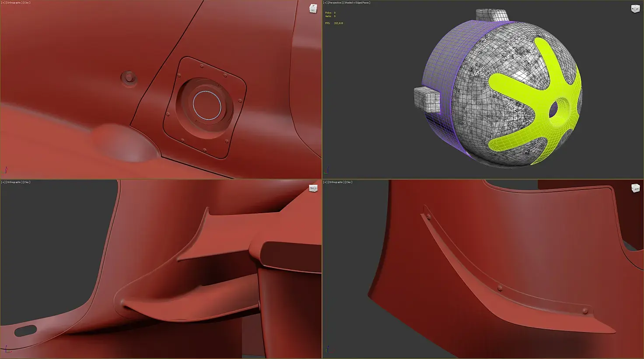Open the Clay menu in the riveted strip viewport
This screenshot has width=644, height=359.
click(348, 182)
